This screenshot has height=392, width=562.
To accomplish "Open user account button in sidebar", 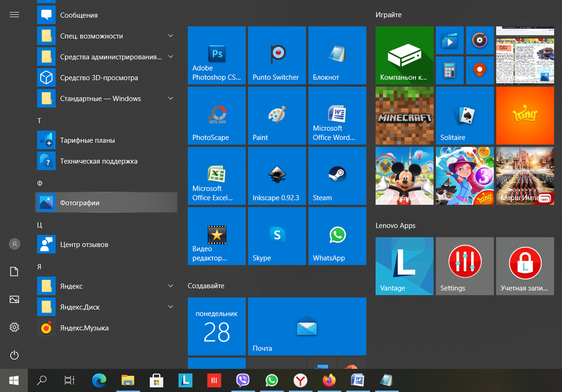I will click(15, 244).
